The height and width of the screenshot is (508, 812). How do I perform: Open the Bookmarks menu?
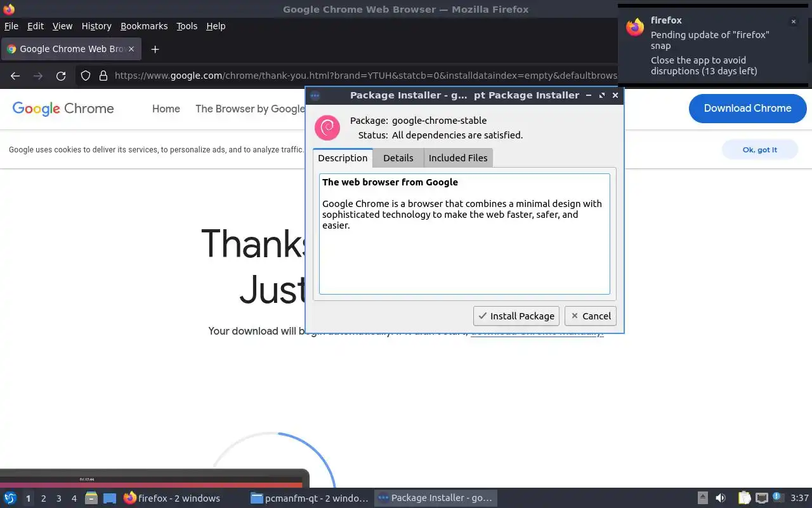point(144,26)
